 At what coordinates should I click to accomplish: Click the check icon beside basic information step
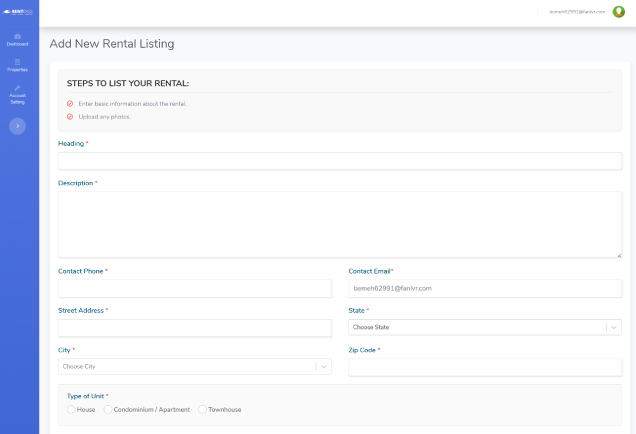pyautogui.click(x=70, y=103)
